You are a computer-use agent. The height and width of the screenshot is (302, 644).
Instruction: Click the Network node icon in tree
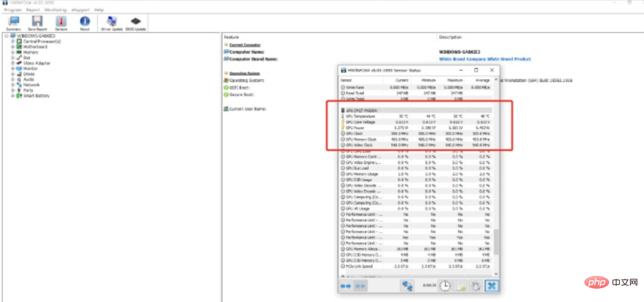[x=19, y=84]
